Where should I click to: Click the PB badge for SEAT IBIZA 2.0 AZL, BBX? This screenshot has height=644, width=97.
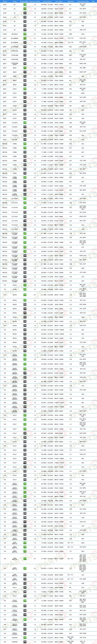point(25,68)
